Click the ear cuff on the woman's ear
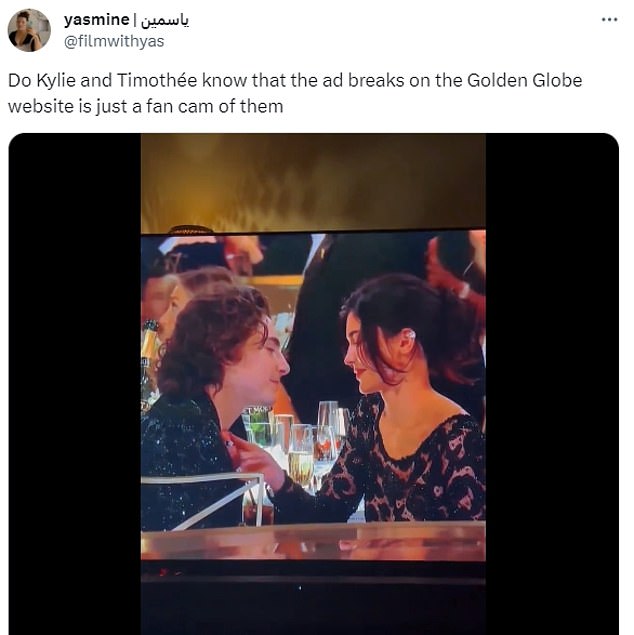The width and height of the screenshot is (634, 635). 411,336
